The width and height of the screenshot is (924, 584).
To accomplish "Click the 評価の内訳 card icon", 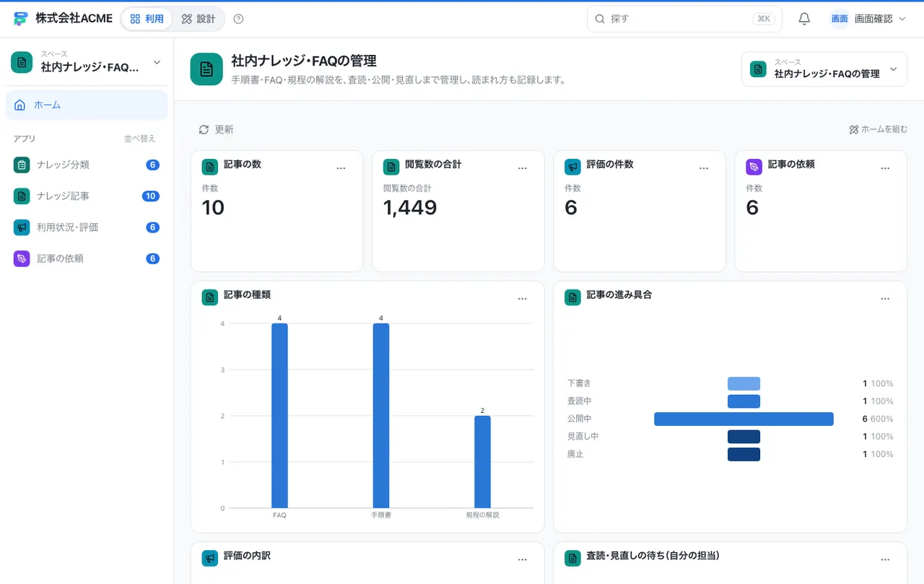I will (x=209, y=558).
